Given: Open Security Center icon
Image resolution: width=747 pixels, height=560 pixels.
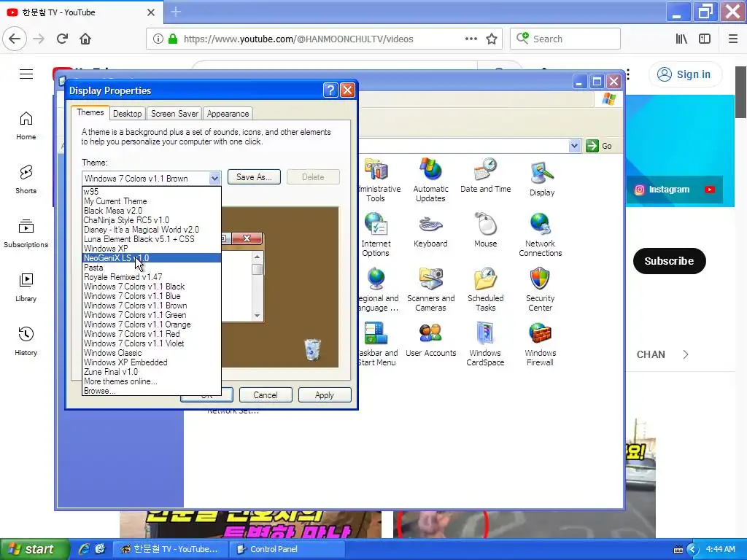Looking at the screenshot, I should (541, 289).
